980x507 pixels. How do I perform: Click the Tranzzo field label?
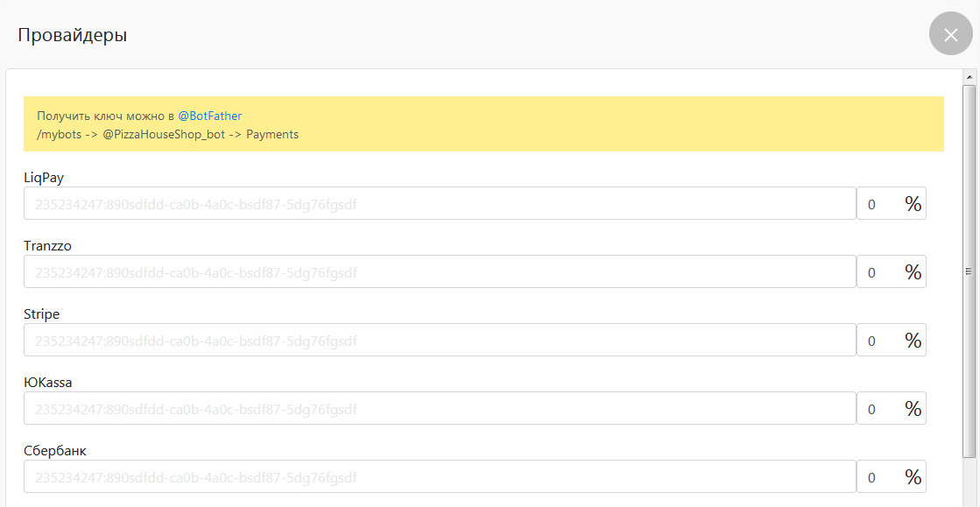point(47,246)
